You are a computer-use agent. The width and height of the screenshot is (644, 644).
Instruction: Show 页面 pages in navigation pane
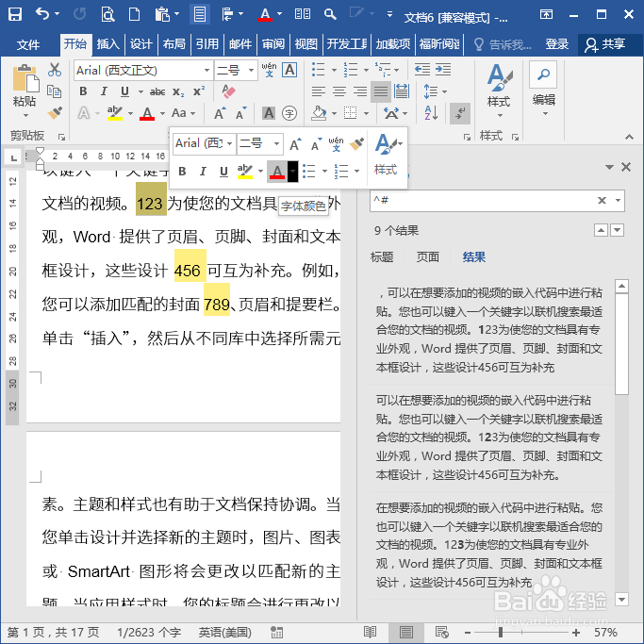click(x=427, y=256)
